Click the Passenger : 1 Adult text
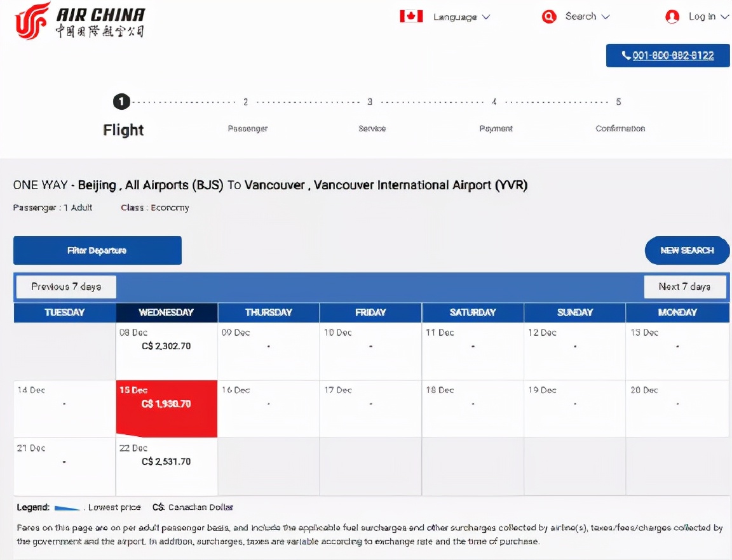 (x=52, y=208)
